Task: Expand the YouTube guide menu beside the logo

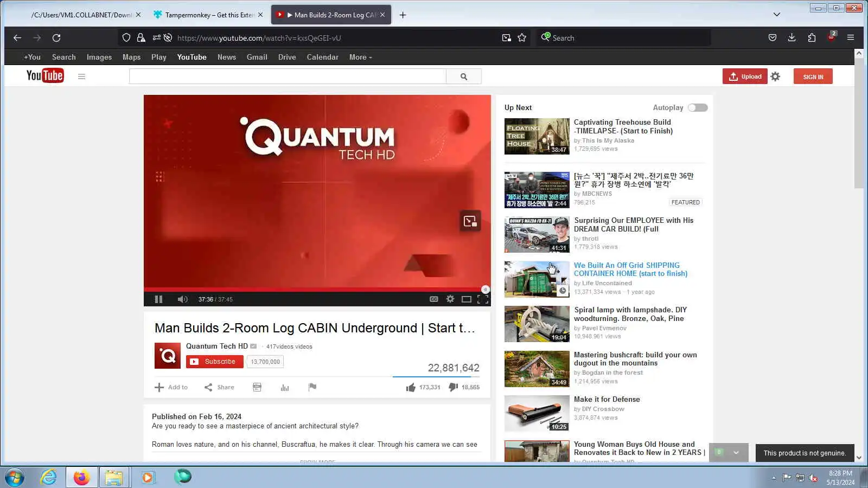Action: (81, 76)
